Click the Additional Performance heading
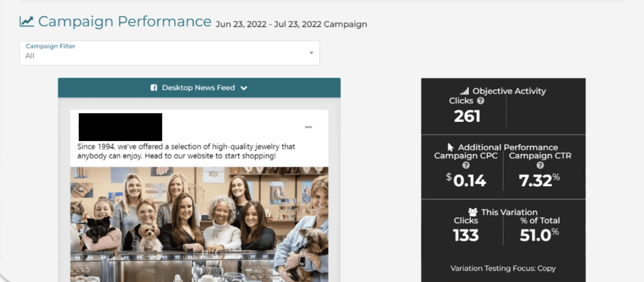 tap(508, 147)
